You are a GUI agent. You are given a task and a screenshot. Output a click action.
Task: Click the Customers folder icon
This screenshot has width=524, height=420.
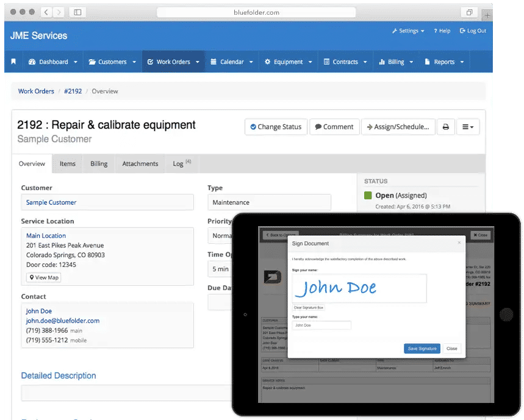(92, 62)
